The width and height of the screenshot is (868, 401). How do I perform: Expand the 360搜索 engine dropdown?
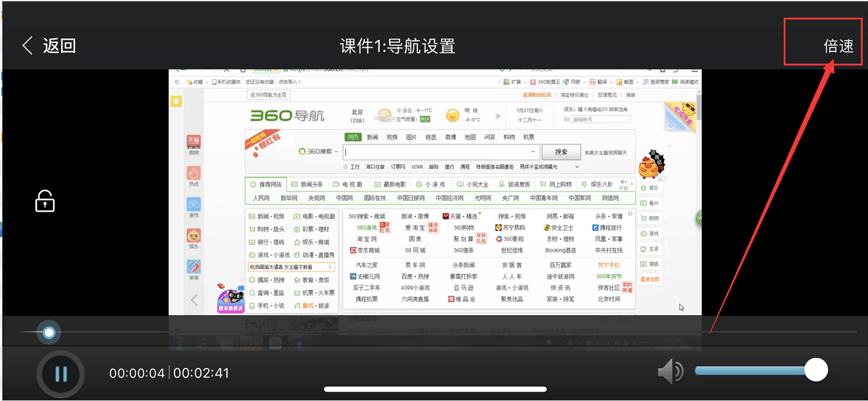pos(319,152)
